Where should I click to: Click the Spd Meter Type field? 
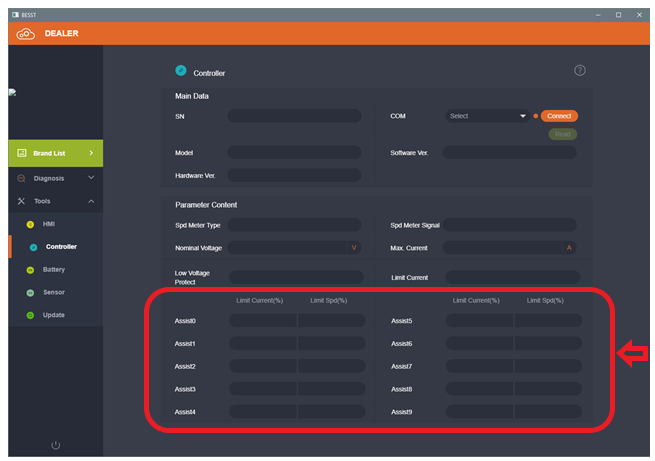tap(294, 225)
